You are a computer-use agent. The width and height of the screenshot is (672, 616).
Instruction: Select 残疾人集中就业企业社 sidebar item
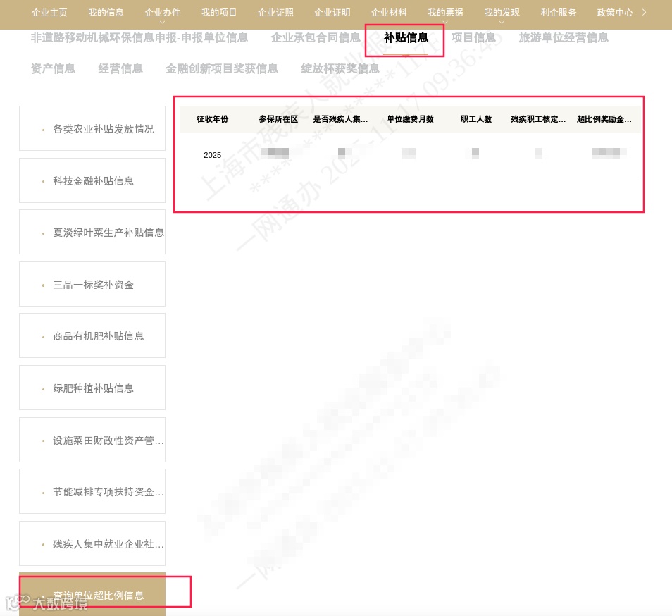[x=92, y=544]
